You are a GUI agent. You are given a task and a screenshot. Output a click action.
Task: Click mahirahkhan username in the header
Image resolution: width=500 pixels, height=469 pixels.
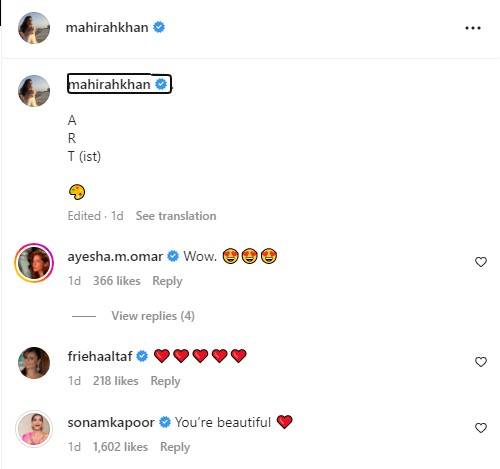click(x=107, y=27)
